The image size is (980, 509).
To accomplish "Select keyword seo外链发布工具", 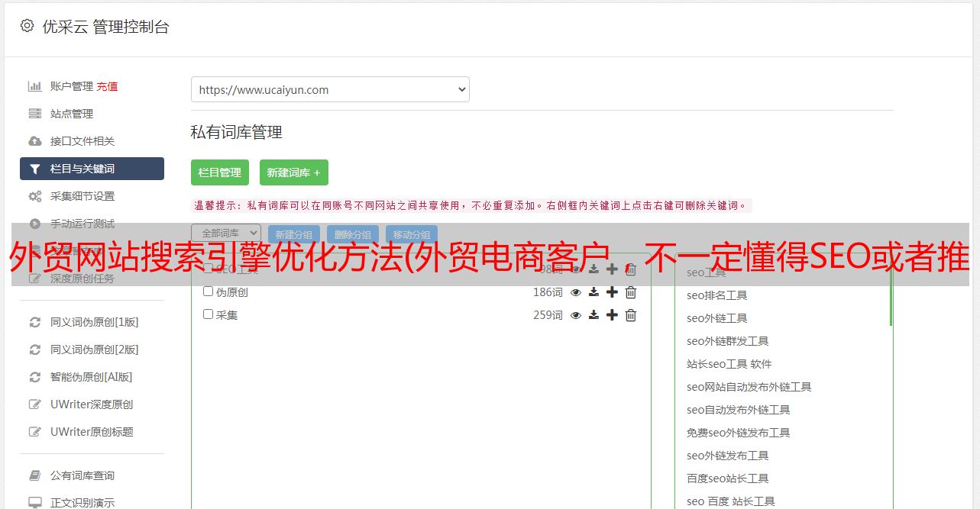I will pyautogui.click(x=728, y=456).
